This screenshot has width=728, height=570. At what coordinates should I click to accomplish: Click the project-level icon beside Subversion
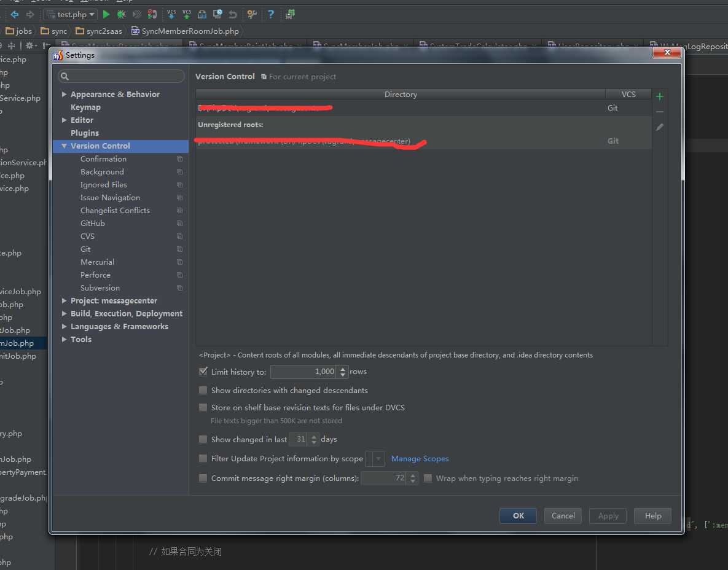tap(179, 288)
